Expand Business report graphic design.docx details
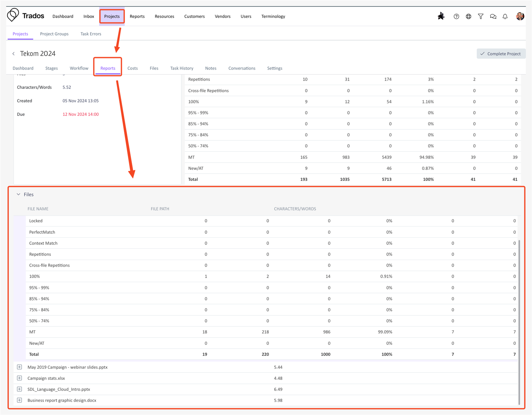 point(19,400)
